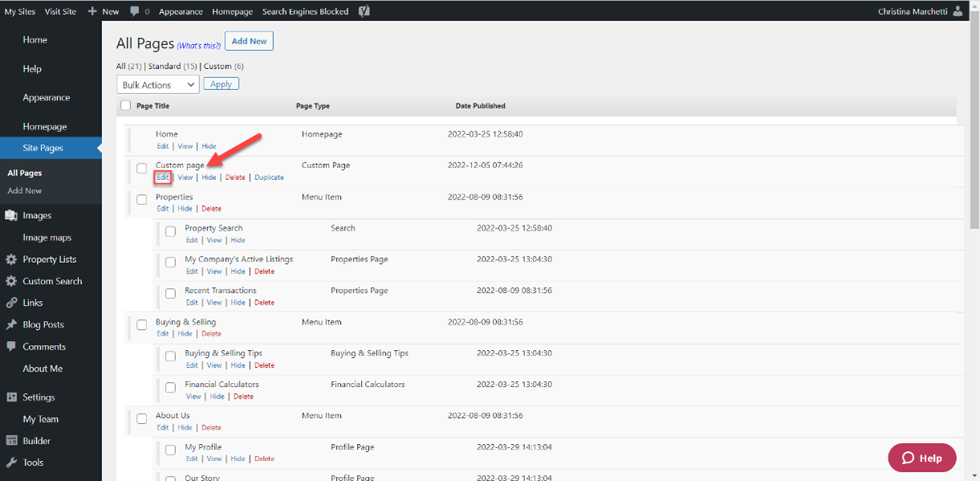Click the What's this? link
The image size is (980, 481).
tap(199, 46)
